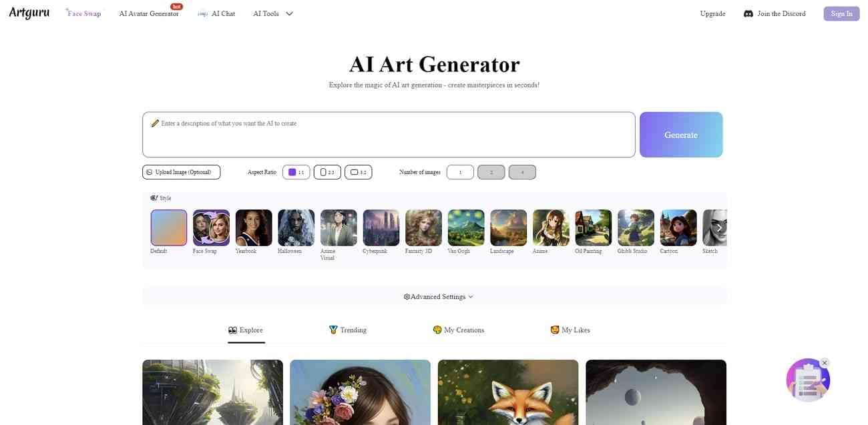Select the Cyberpunk style icon

[x=381, y=228]
